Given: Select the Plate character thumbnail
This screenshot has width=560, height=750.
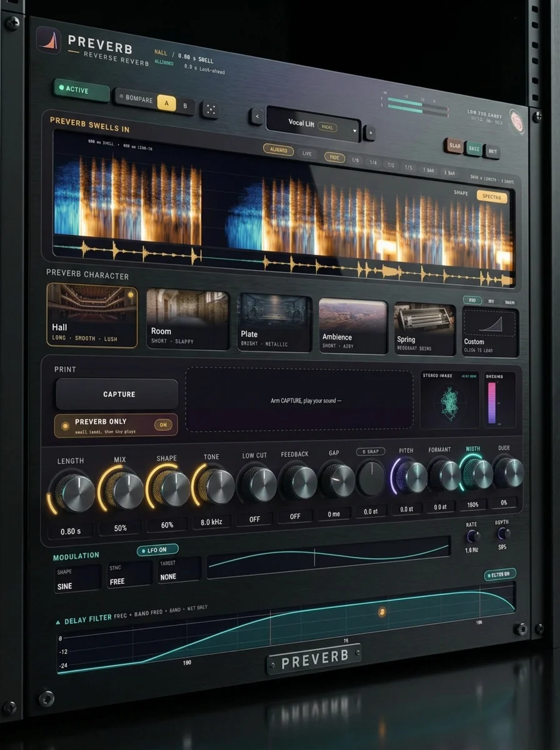Looking at the screenshot, I should (275, 322).
